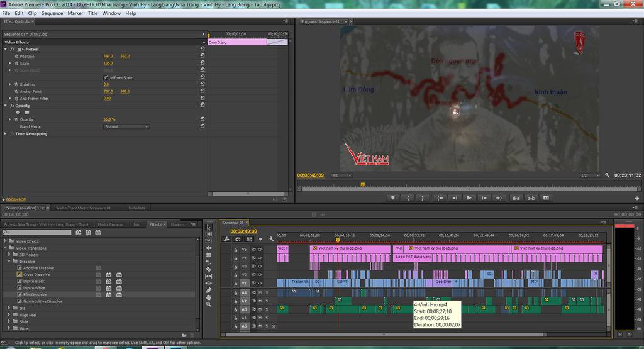This screenshot has width=644, height=349.
Task: Collapse the Dissolve folder
Action: click(9, 261)
